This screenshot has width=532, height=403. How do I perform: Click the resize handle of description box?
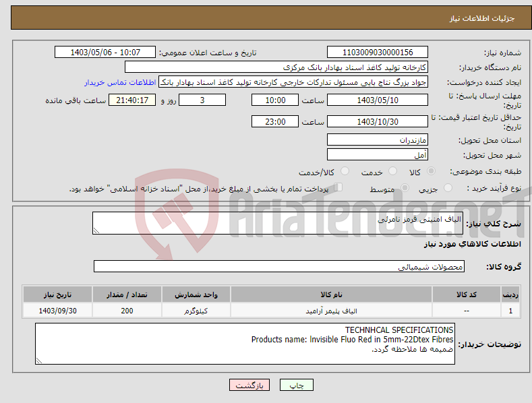(x=96, y=230)
